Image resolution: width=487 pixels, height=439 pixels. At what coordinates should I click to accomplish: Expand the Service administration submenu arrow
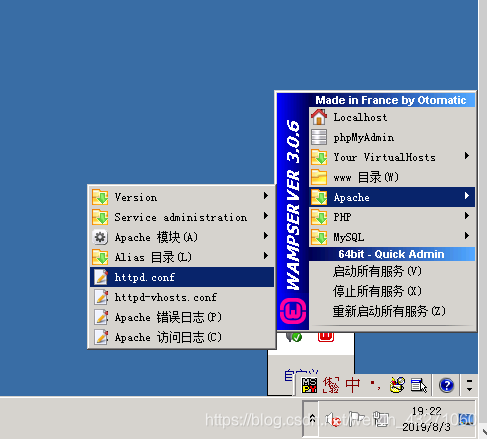tap(266, 216)
